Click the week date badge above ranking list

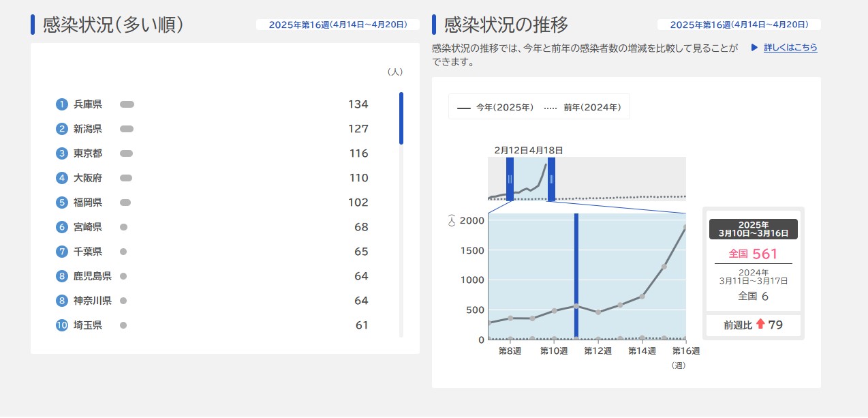(x=338, y=25)
